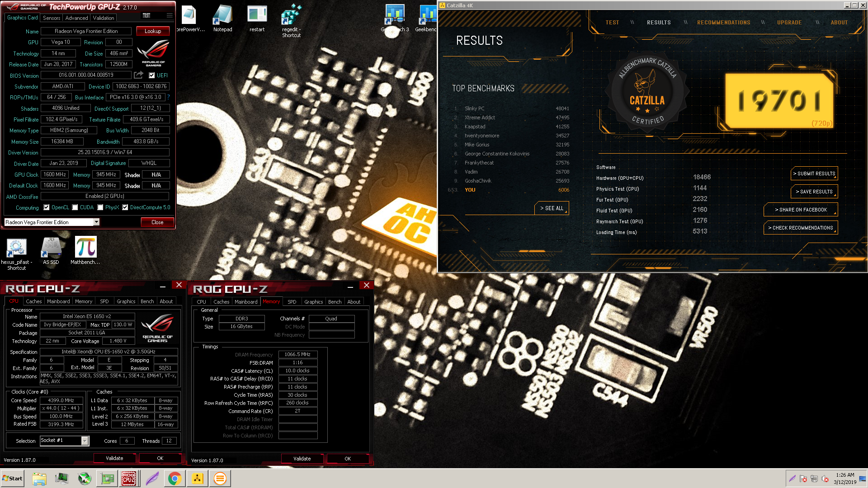This screenshot has width=868, height=488.
Task: Open Caches tab in left CPU-Z window
Action: coord(33,301)
